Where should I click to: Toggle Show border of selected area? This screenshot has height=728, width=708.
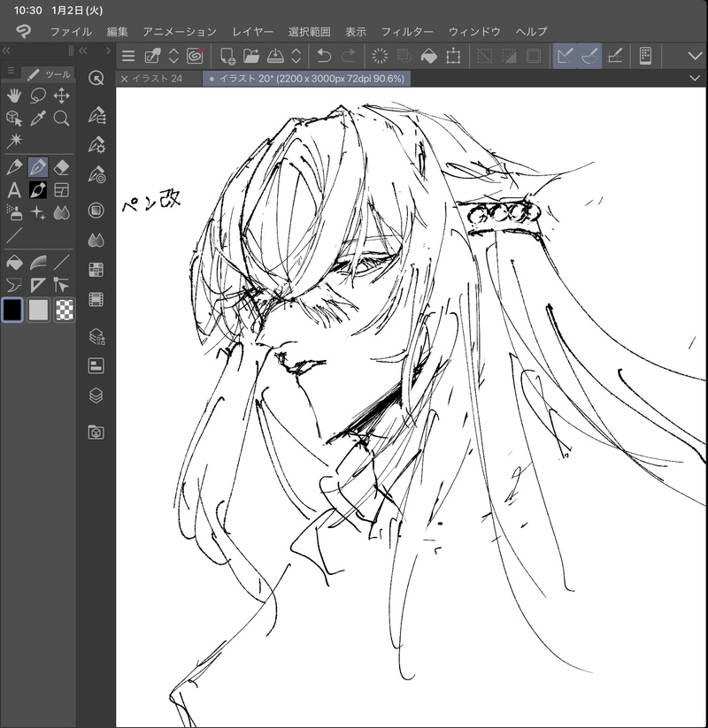click(x=534, y=56)
